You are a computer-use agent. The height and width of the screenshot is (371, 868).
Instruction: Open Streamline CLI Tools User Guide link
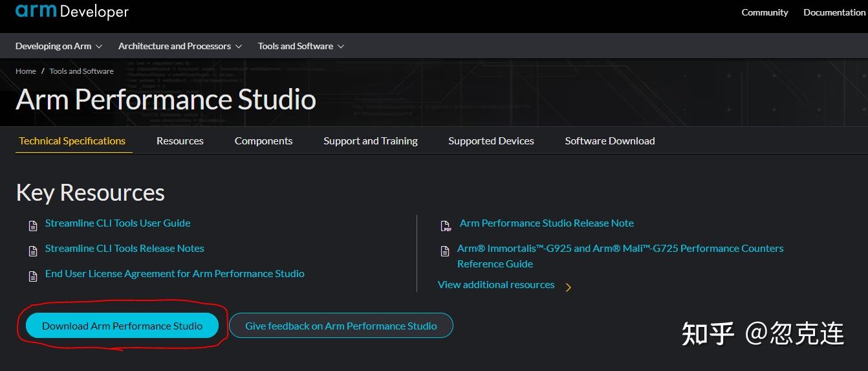(118, 223)
